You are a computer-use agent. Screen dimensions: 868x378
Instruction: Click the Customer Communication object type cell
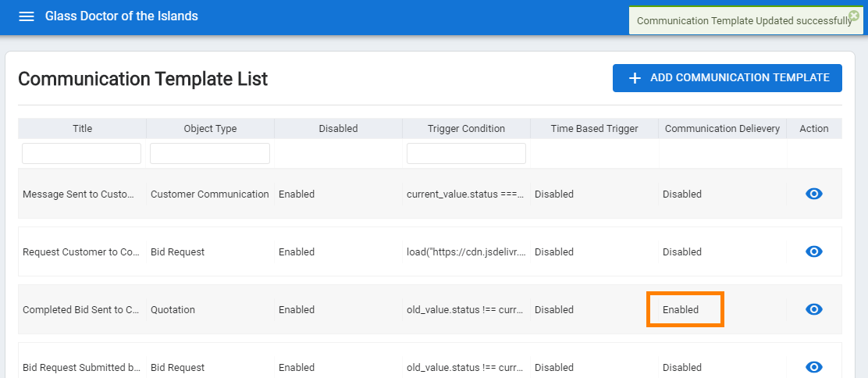point(210,194)
